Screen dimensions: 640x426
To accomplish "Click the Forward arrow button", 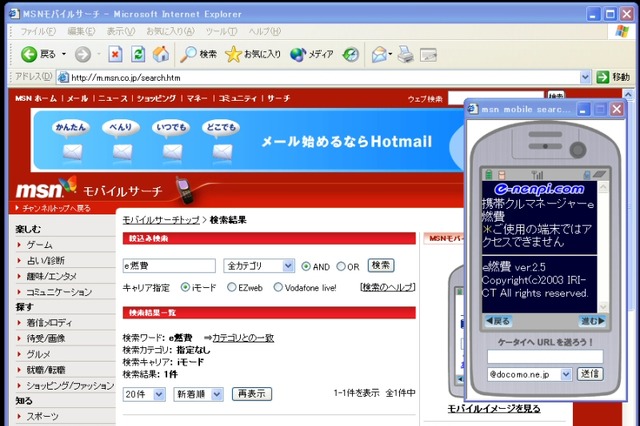I will [83, 54].
